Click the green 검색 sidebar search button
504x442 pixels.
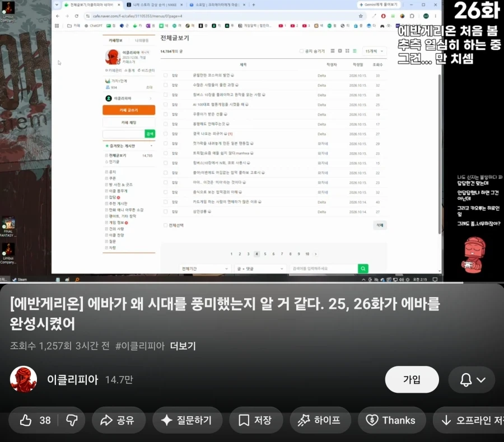click(150, 134)
